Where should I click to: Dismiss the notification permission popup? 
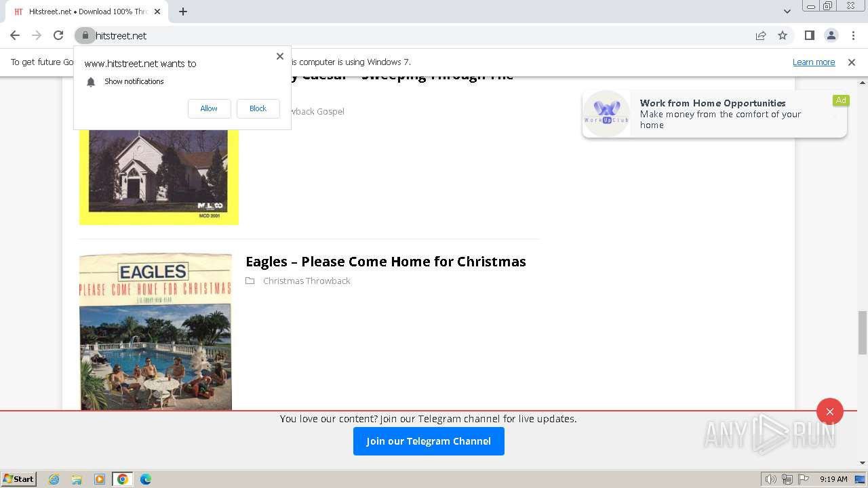point(279,56)
